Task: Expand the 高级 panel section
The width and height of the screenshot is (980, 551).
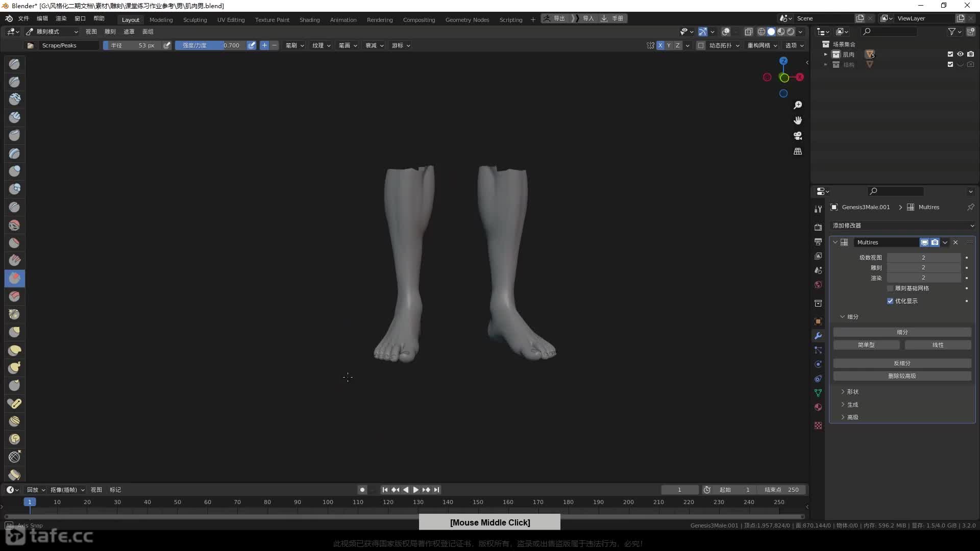Action: [843, 417]
